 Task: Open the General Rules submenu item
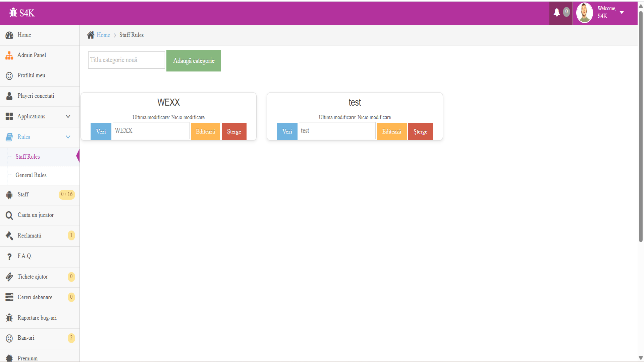31,175
